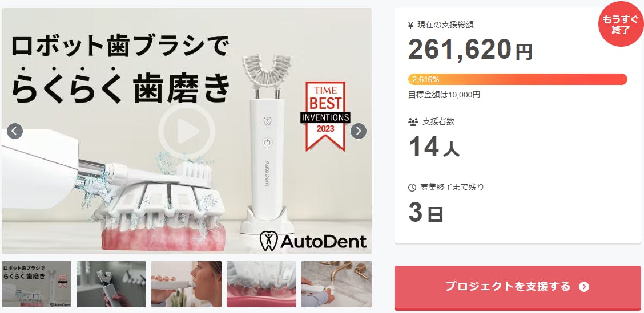Viewport: 644px width, 313px height.
Task: Click the 2,616% funding progress bar
Action: (x=517, y=79)
